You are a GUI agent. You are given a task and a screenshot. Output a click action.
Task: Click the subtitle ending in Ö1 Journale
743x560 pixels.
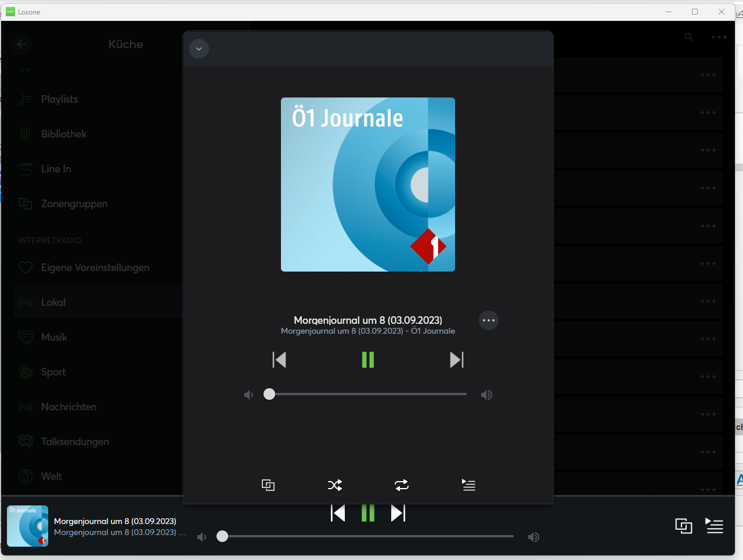coord(368,331)
